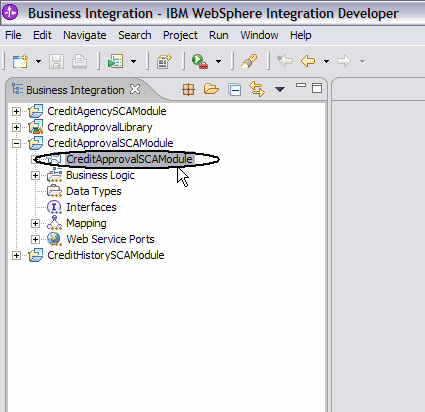
Task: Click the flashlight Search toolbar icon
Action: (249, 61)
